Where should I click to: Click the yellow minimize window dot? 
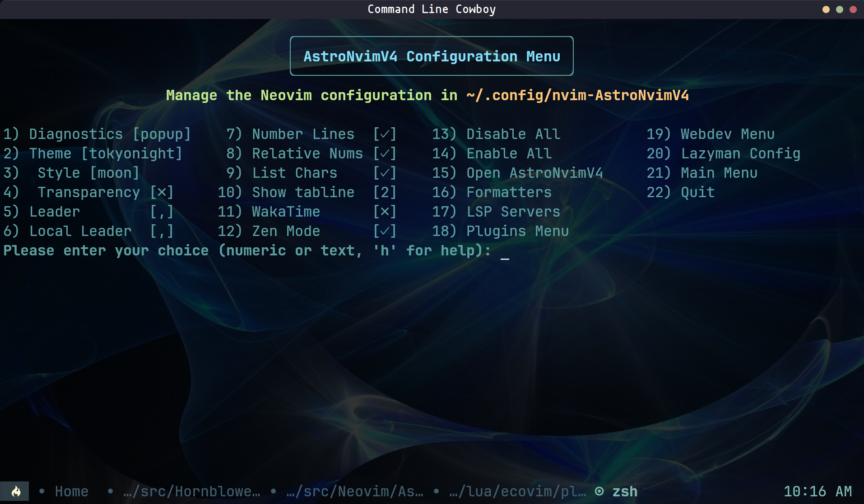coord(826,9)
